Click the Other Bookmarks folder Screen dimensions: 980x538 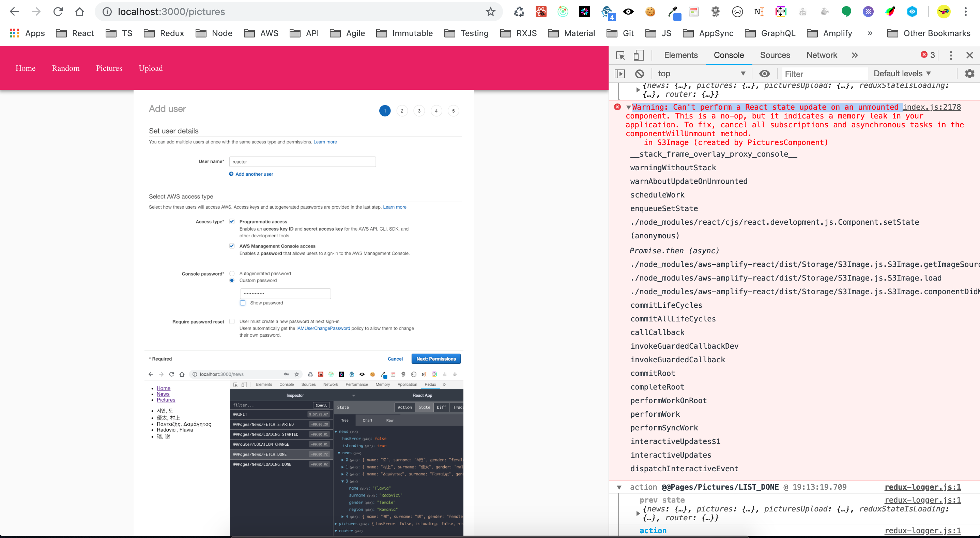pyautogui.click(x=929, y=33)
